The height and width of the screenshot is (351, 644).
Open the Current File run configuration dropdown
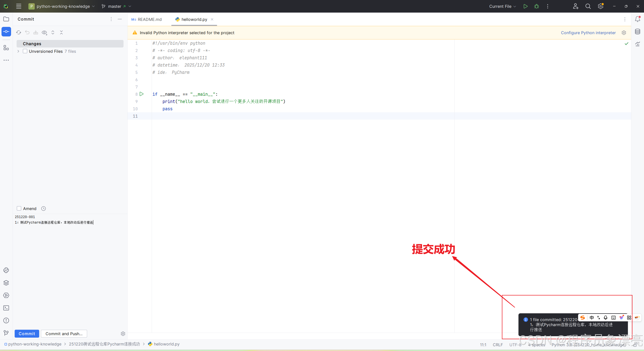coord(502,6)
